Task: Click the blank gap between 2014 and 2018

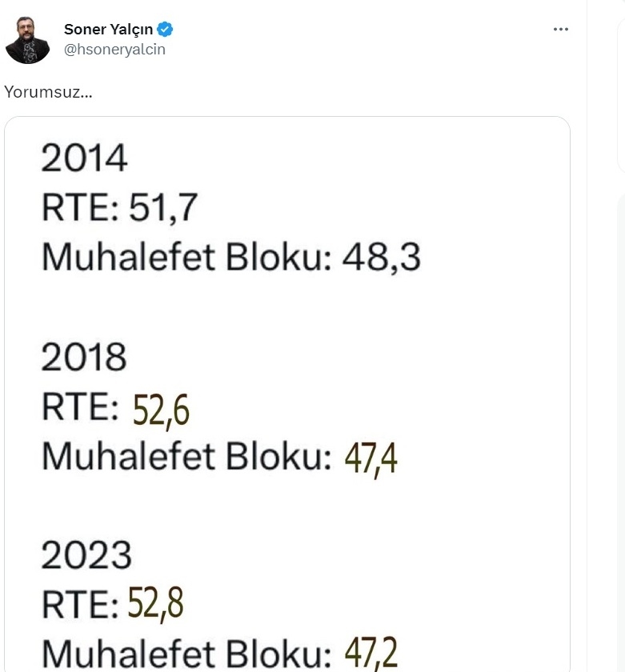Action: point(287,308)
